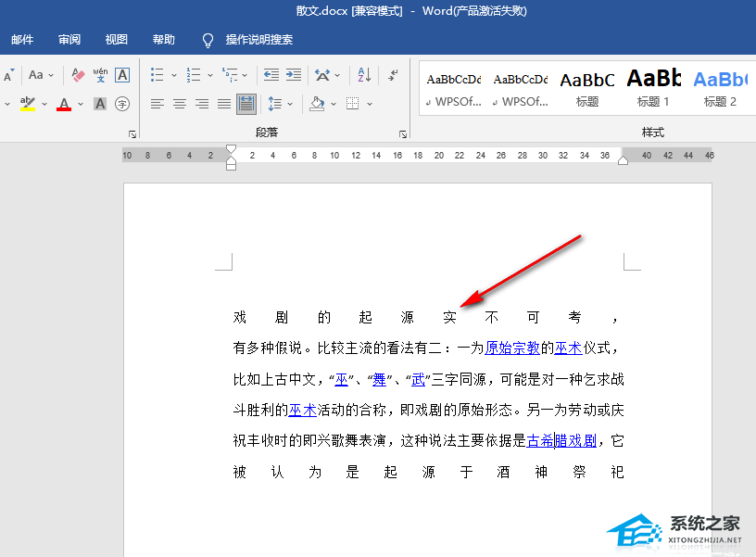Screen dimensions: 756x557
Task: Expand highlight color dropdown arrow
Action: 44,104
